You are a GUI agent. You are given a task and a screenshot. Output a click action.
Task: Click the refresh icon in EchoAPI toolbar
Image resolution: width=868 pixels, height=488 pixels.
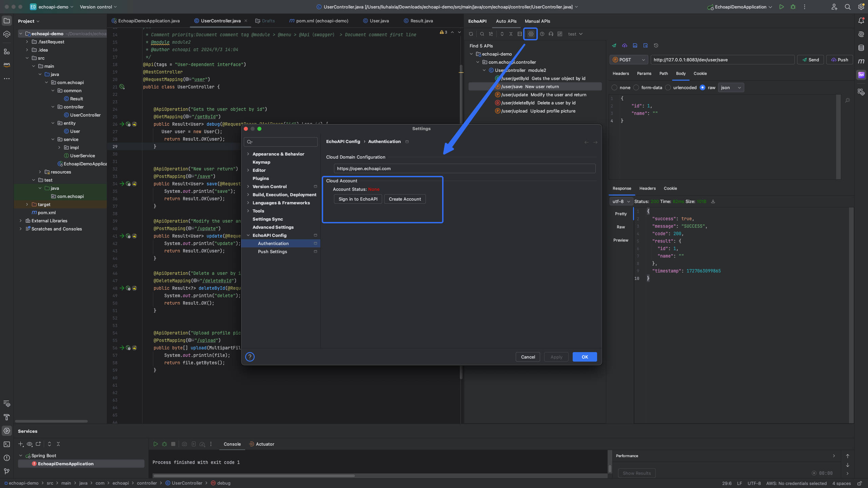tap(471, 34)
